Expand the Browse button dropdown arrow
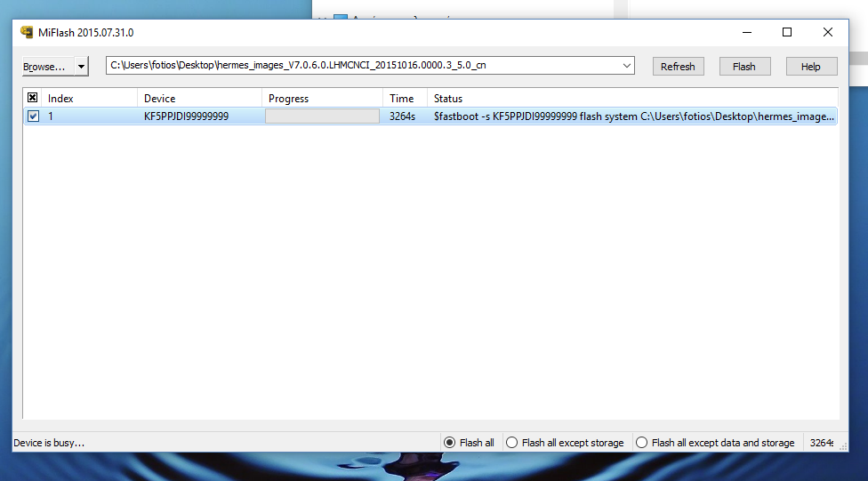The image size is (868, 481). [82, 67]
